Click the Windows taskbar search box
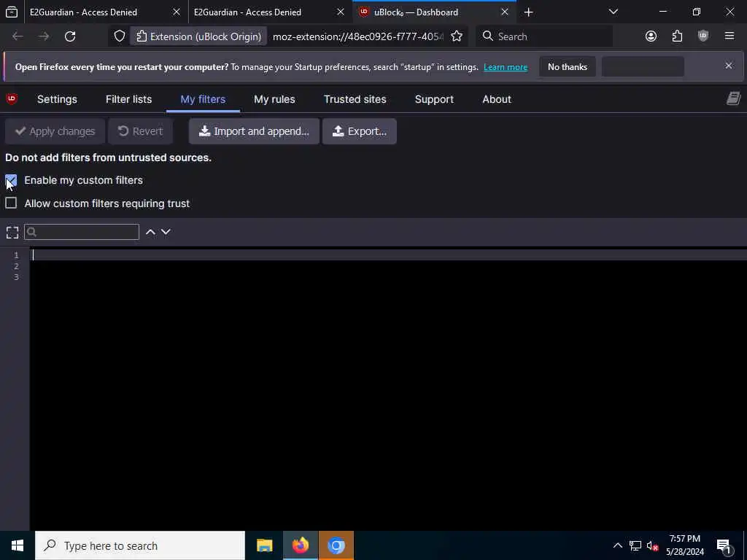 pos(140,545)
